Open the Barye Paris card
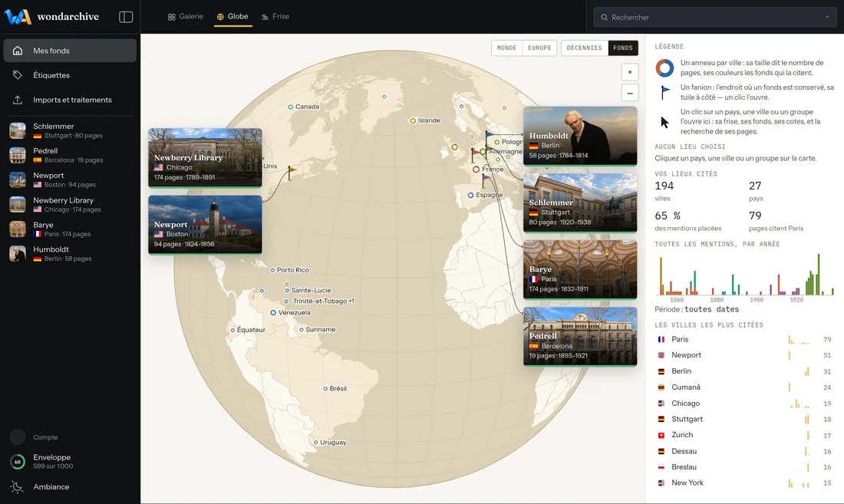Image resolution: width=844 pixels, height=504 pixels. pos(580,269)
